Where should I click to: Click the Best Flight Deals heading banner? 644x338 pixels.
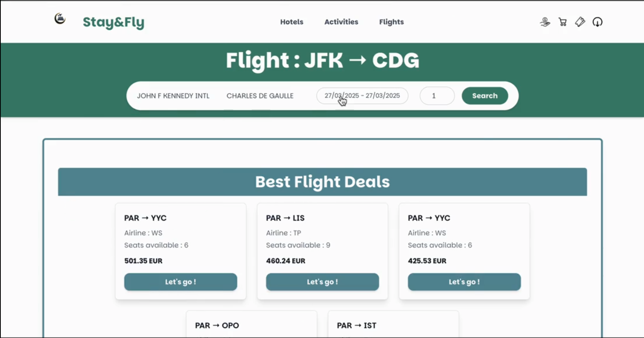pyautogui.click(x=322, y=182)
